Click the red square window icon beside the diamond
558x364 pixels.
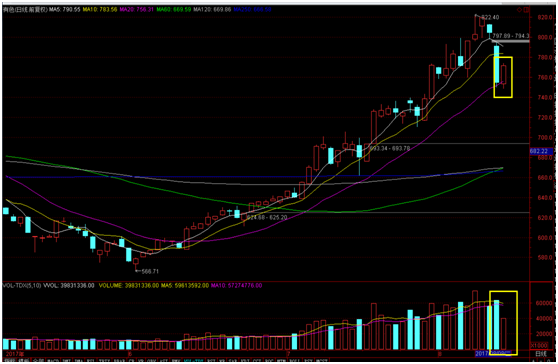[x=526, y=10]
